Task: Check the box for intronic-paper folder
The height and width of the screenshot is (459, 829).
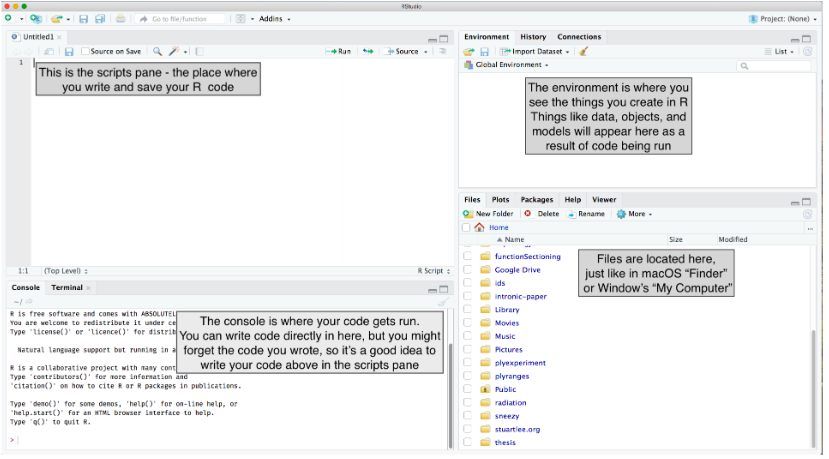Action: point(467,296)
